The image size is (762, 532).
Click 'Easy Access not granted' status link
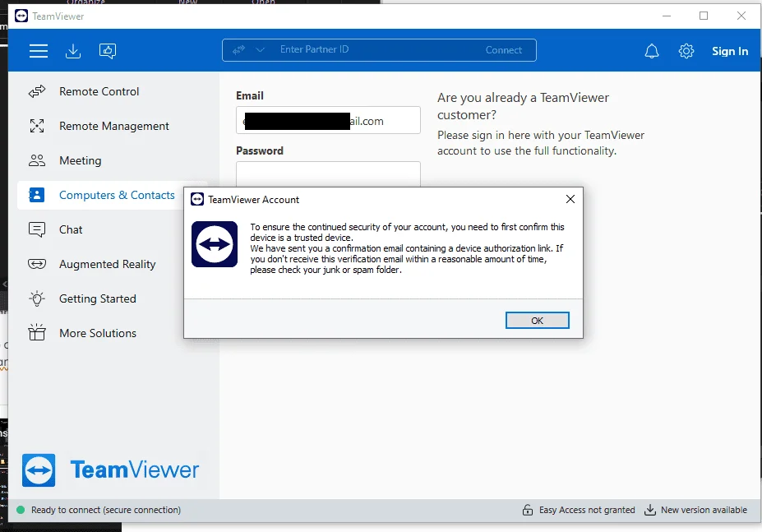pyautogui.click(x=587, y=510)
